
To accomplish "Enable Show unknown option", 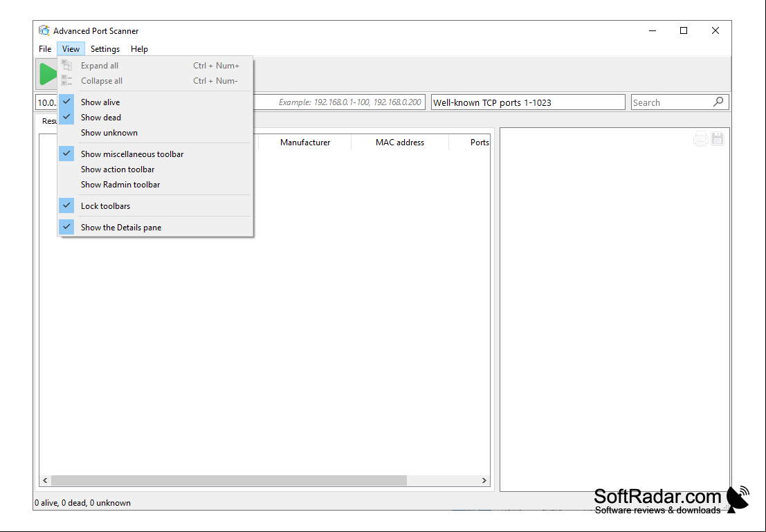I will (156, 132).
